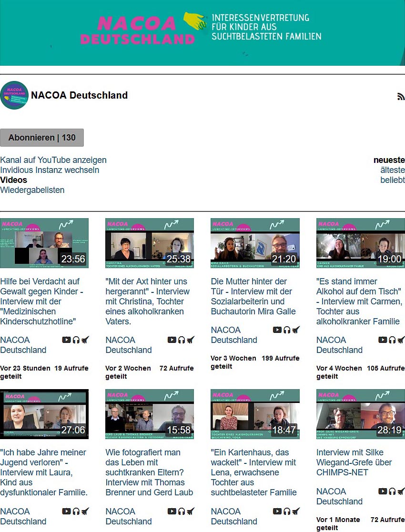Viewport: 405px width, 532px height.
Task: Watch on YouTube icon for Carmen interview
Action: point(383,340)
